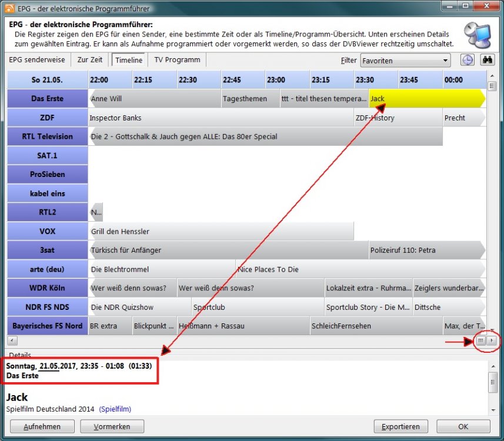This screenshot has height=441, width=504.
Task: Open EPG search via binoculars icon
Action: (x=488, y=60)
